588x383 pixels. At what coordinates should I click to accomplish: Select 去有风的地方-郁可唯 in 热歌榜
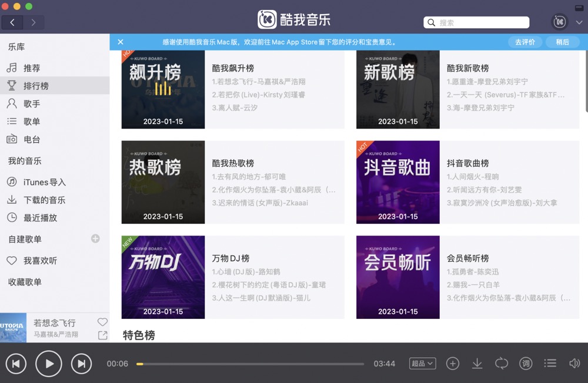point(249,176)
